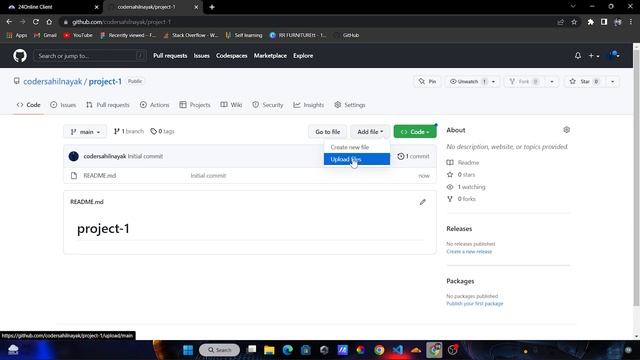Image resolution: width=640 pixels, height=360 pixels.
Task: Open the plus create-new menu
Action: [593, 56]
